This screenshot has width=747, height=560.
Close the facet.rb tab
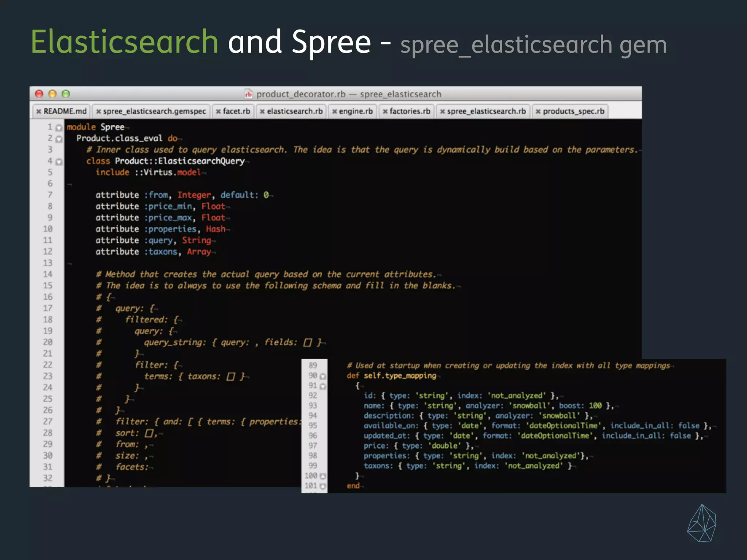pos(218,112)
